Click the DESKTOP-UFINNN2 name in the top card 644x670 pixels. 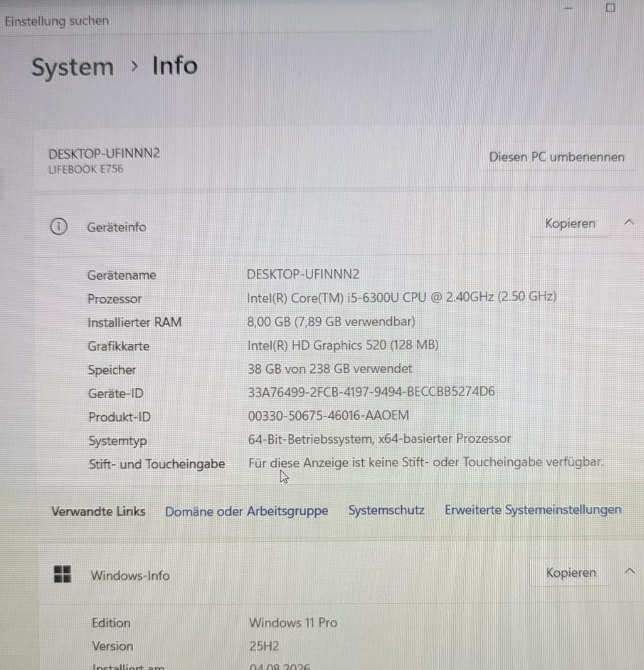pos(104,154)
